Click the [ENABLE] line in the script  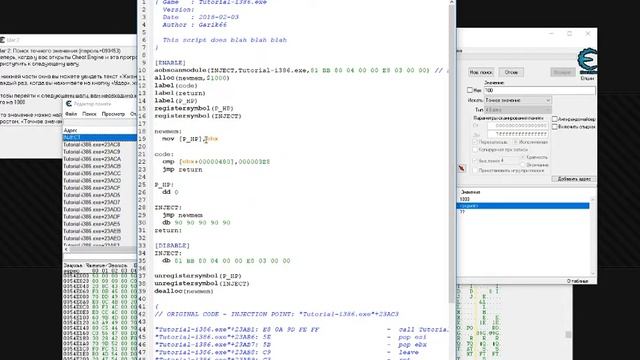click(170, 63)
